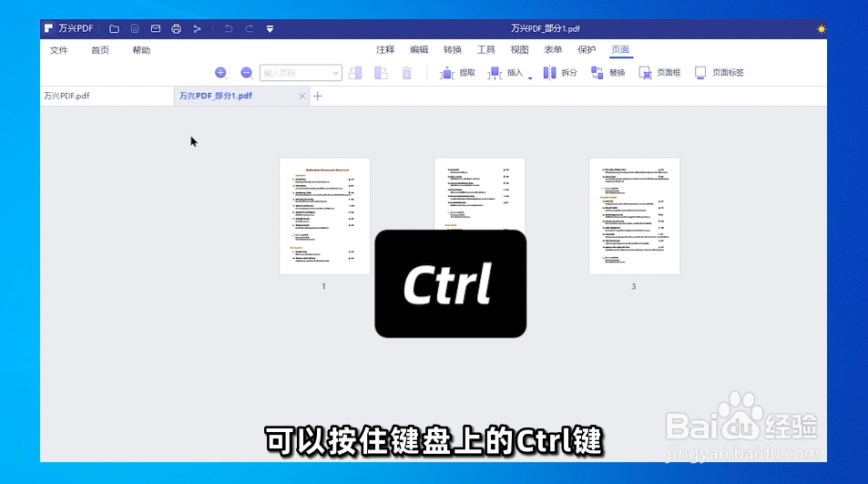The image size is (868, 484).
Task: Click the 页面框 page box button
Action: point(659,73)
